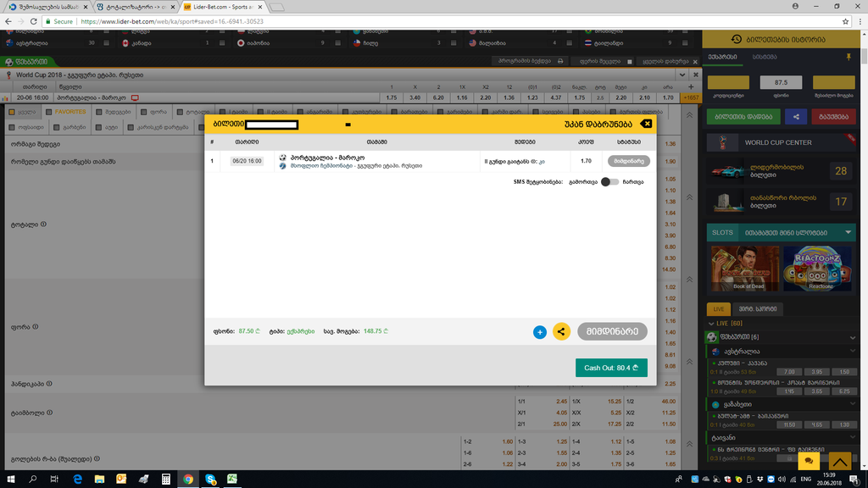The height and width of the screenshot is (488, 868).
Task: Tick the Chile checkbox in the top list
Action: pyautogui.click(x=453, y=43)
